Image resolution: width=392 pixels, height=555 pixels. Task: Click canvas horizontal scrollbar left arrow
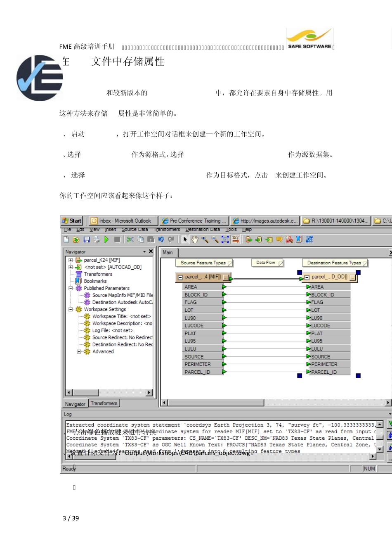(165, 403)
